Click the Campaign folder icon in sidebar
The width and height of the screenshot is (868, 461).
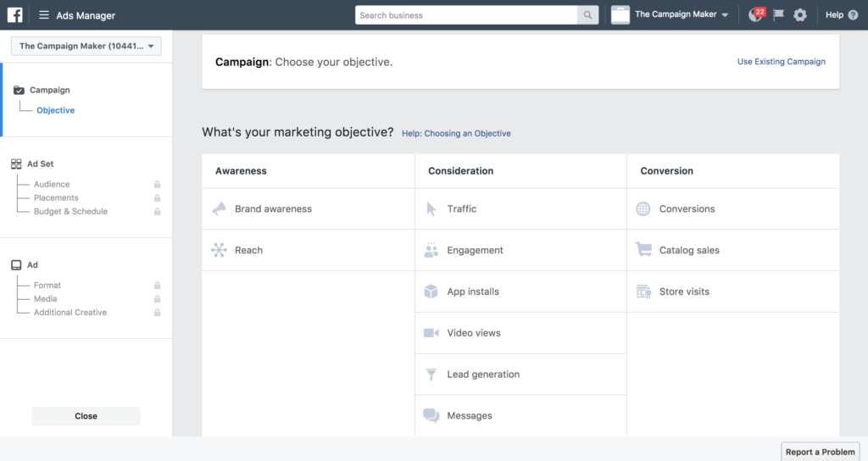coord(19,90)
